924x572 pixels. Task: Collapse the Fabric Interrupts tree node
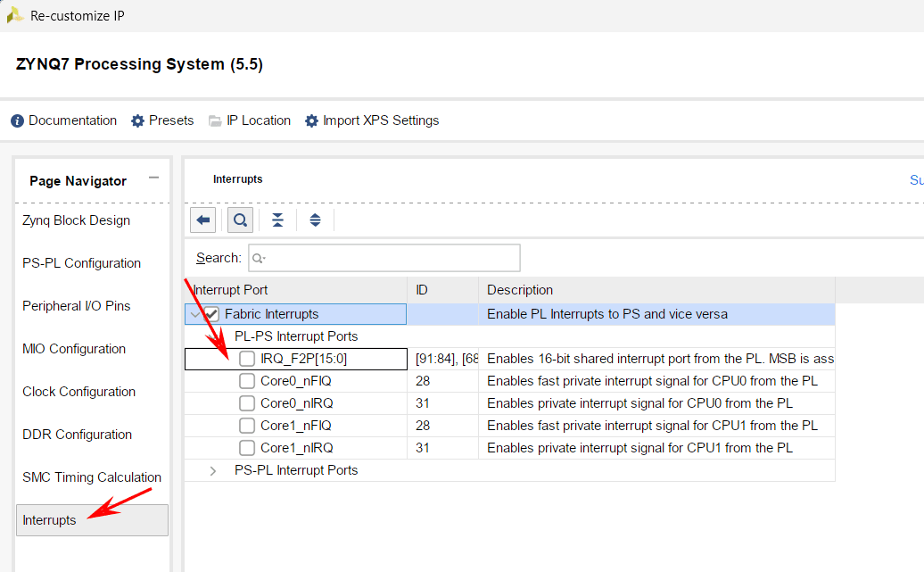click(x=194, y=315)
